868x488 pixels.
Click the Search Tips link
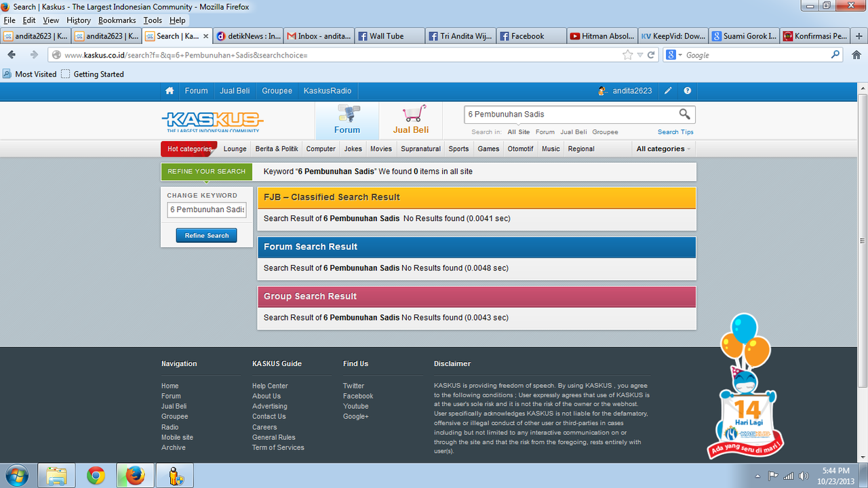pos(675,132)
